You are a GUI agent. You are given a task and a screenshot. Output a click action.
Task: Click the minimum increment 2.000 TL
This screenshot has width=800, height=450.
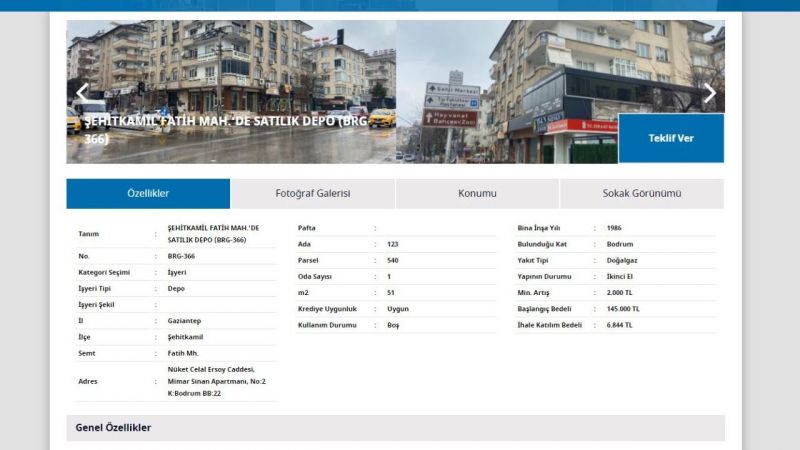click(x=619, y=292)
